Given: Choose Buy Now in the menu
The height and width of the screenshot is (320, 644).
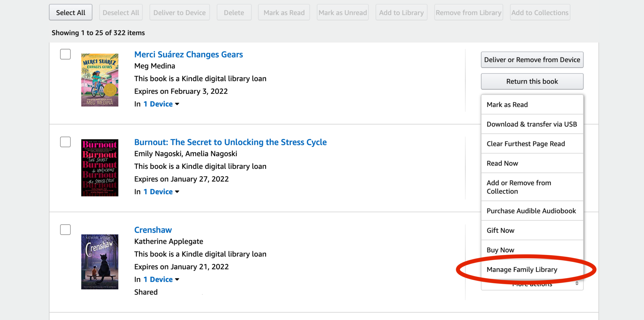Looking at the screenshot, I should coord(532,250).
